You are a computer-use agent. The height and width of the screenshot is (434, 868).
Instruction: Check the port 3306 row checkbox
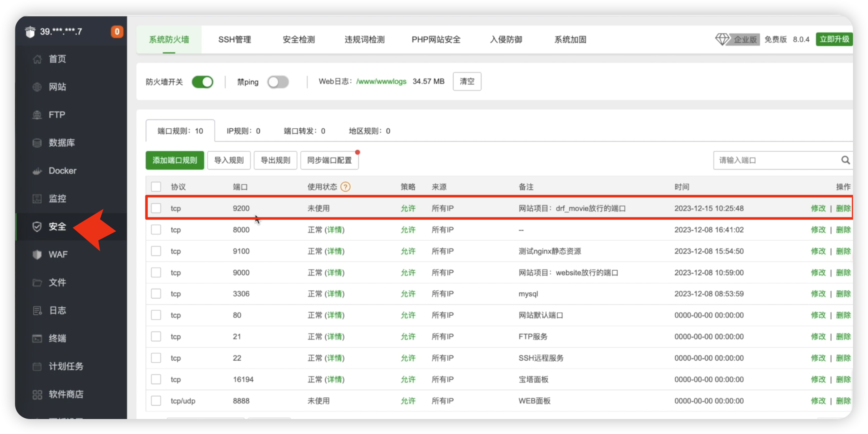click(x=156, y=294)
